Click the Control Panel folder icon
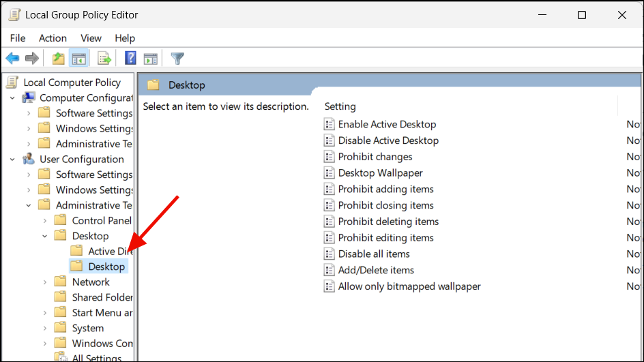This screenshot has width=644, height=362. (60, 220)
